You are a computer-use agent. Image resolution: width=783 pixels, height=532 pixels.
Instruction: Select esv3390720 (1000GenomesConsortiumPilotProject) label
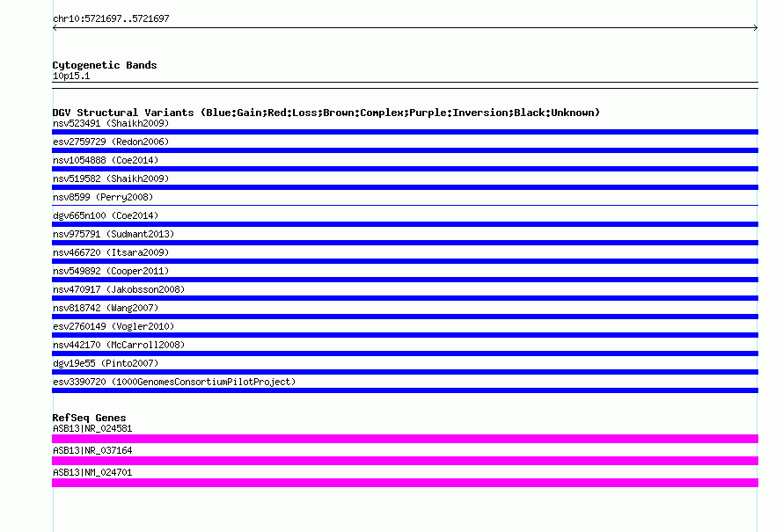pyautogui.click(x=174, y=382)
